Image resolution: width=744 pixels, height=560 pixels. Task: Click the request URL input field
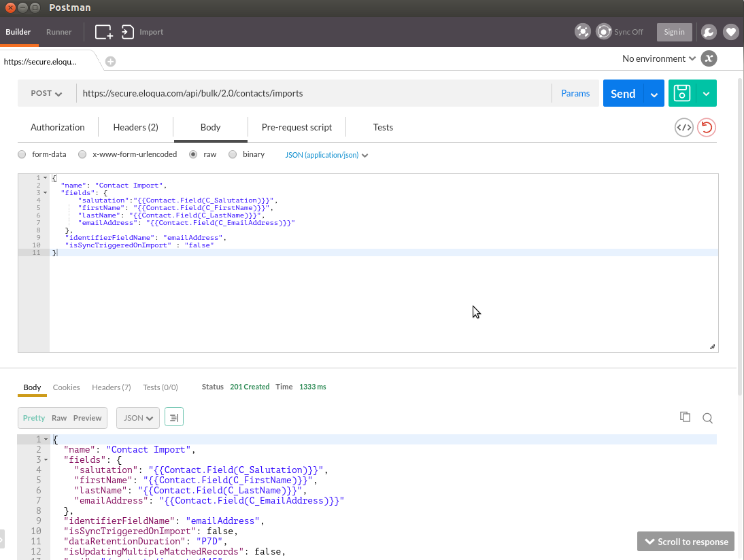(x=313, y=94)
